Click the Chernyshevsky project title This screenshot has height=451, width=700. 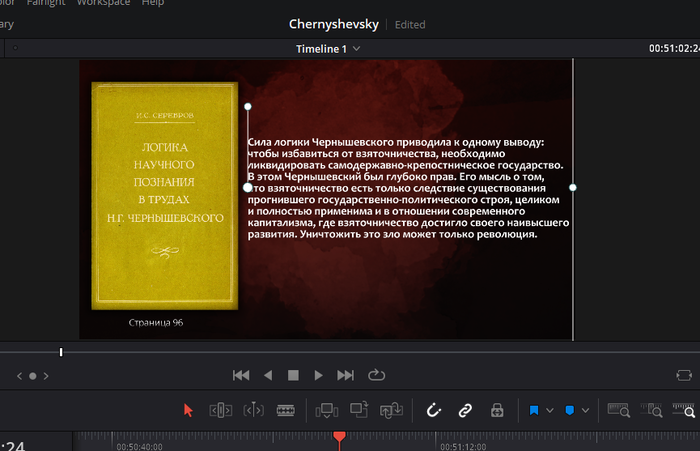pyautogui.click(x=333, y=24)
